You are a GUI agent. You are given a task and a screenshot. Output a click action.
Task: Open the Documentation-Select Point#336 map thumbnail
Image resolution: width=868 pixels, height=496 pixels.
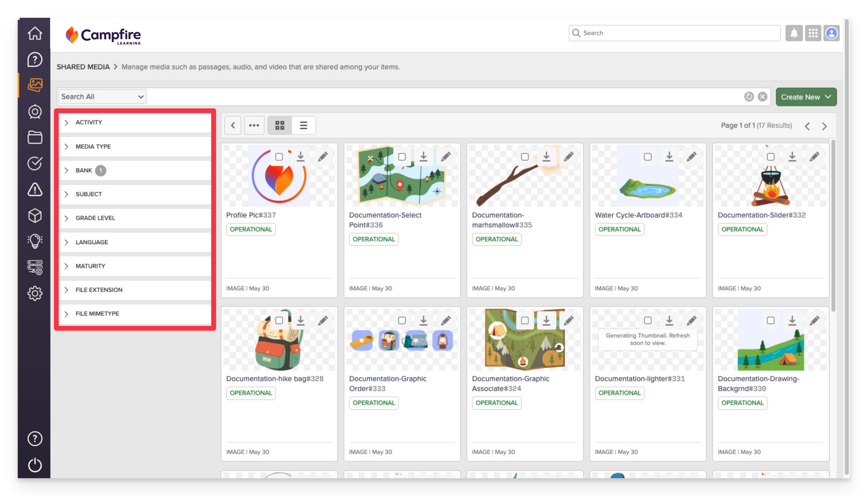(401, 176)
